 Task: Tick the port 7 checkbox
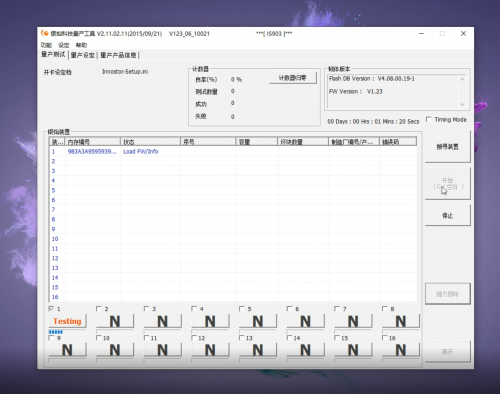click(337, 309)
